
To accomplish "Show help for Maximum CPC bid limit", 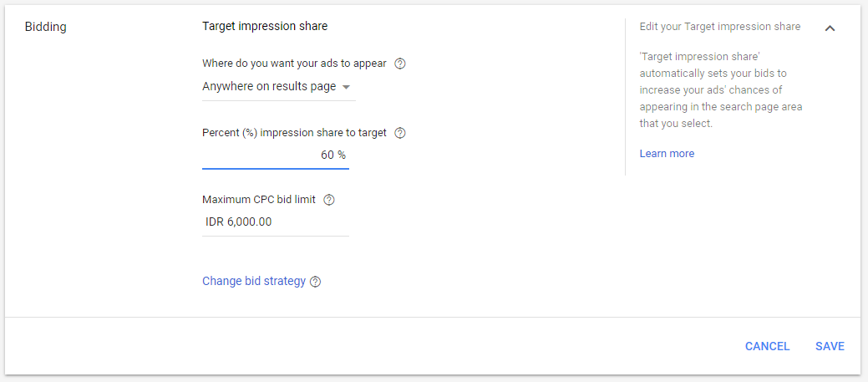I will (x=328, y=200).
